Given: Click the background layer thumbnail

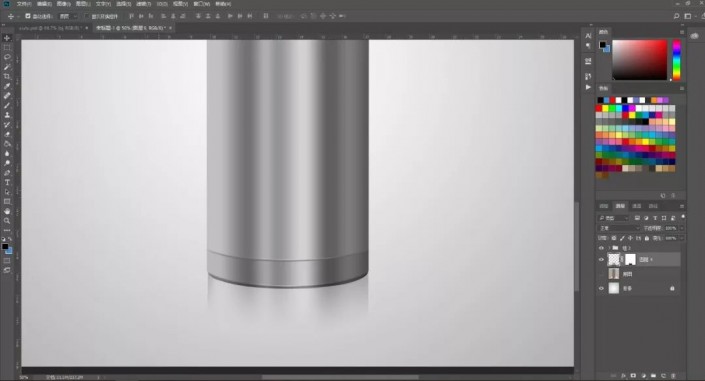Looking at the screenshot, I should 614,288.
